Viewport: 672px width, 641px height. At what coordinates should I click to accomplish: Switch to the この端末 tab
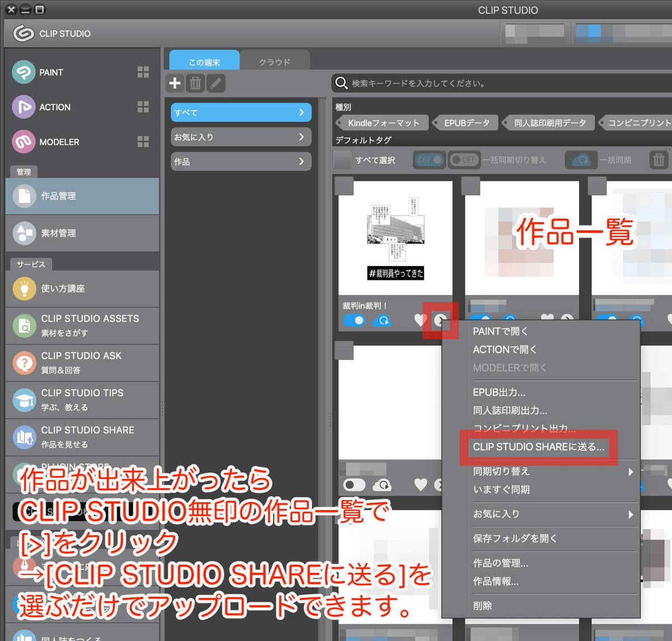tap(204, 60)
